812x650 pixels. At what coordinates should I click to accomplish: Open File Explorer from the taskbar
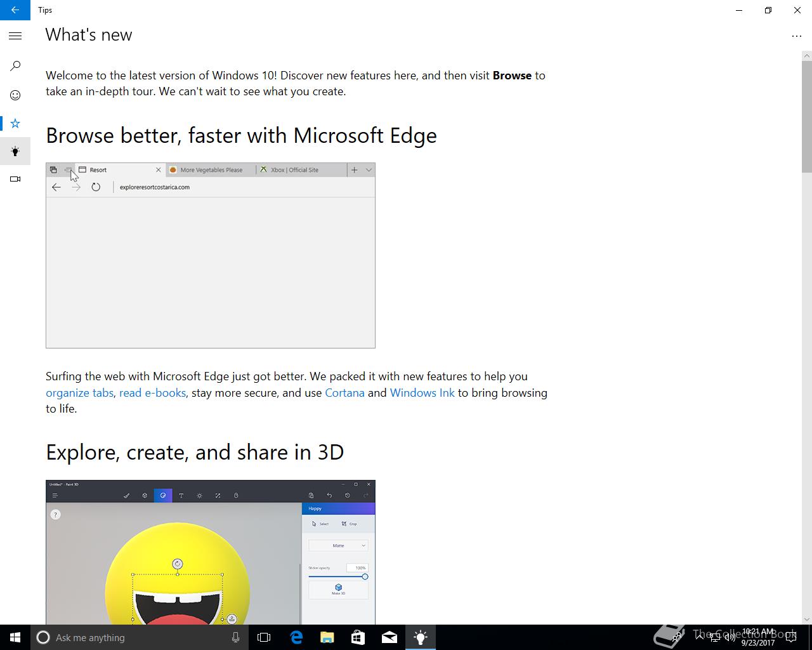coord(327,637)
